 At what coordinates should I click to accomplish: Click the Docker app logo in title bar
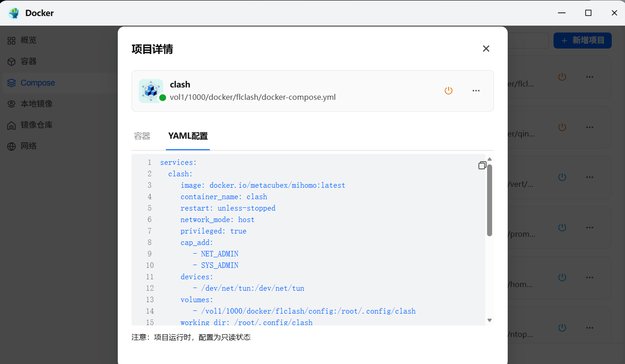(14, 13)
